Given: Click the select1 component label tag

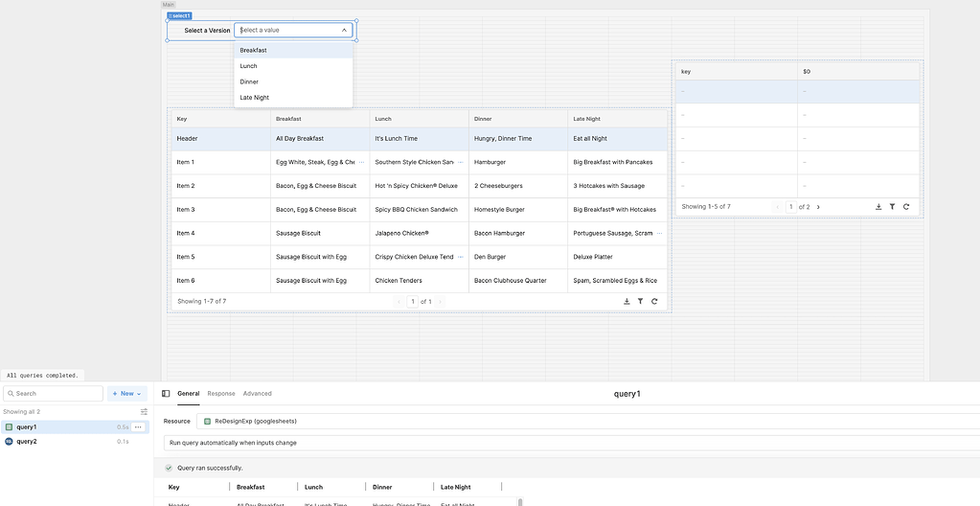Looking at the screenshot, I should 179,15.
